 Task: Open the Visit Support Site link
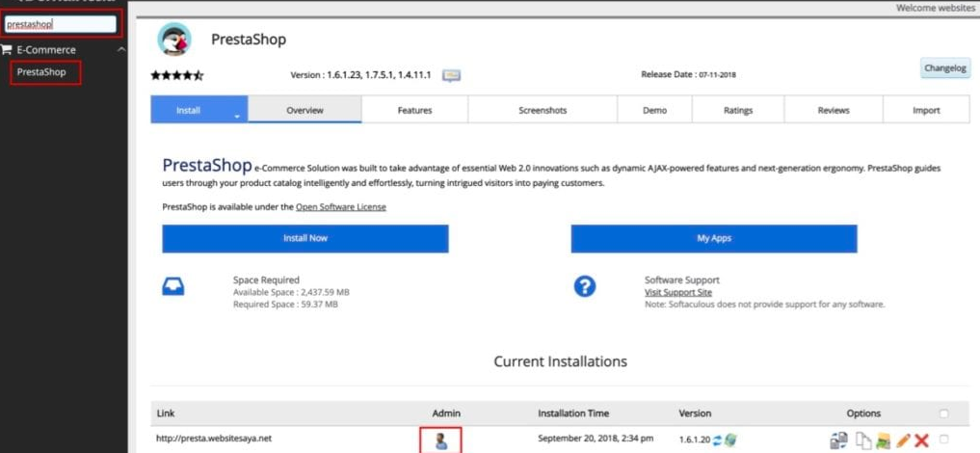tap(678, 292)
